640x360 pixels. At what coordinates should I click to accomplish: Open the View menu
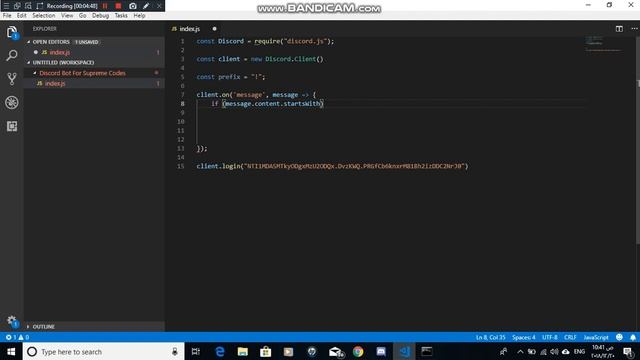67,16
